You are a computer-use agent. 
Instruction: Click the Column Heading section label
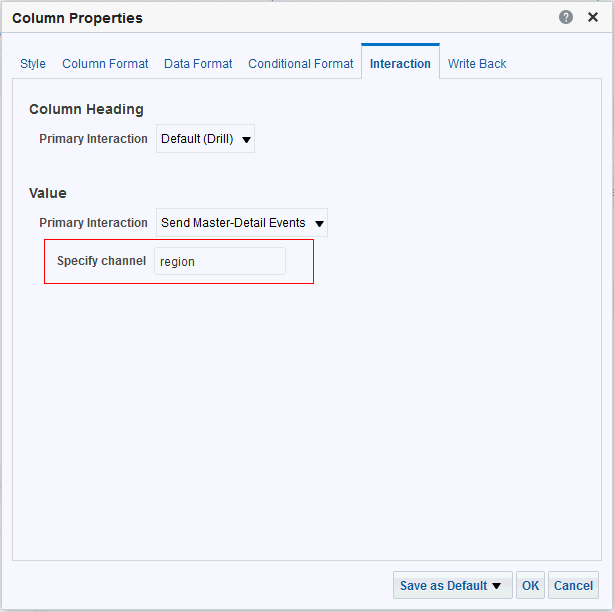[x=86, y=109]
